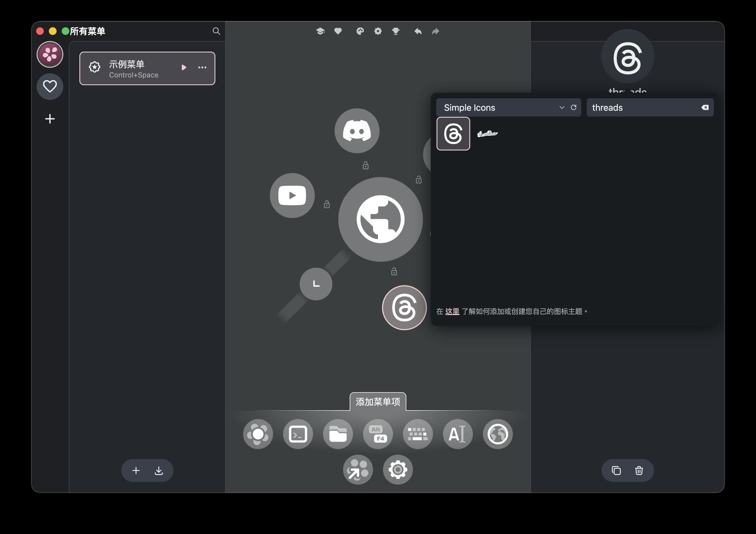This screenshot has width=756, height=534.
Task: Click the undo arrow in toolbar
Action: (418, 31)
